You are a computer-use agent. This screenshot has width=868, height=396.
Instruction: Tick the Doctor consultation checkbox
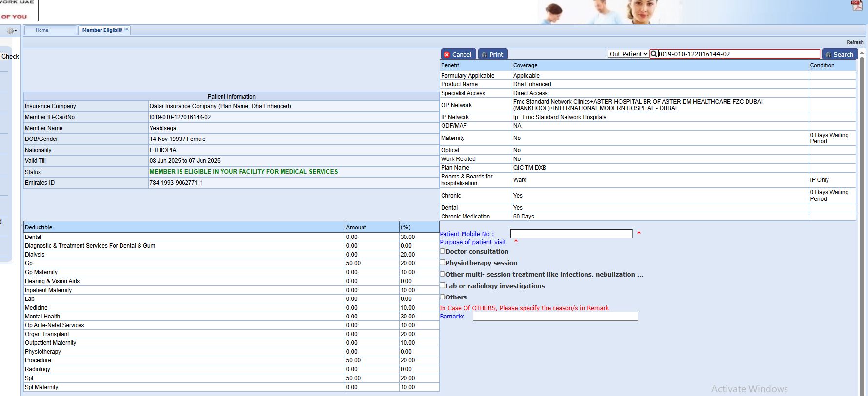tap(443, 251)
